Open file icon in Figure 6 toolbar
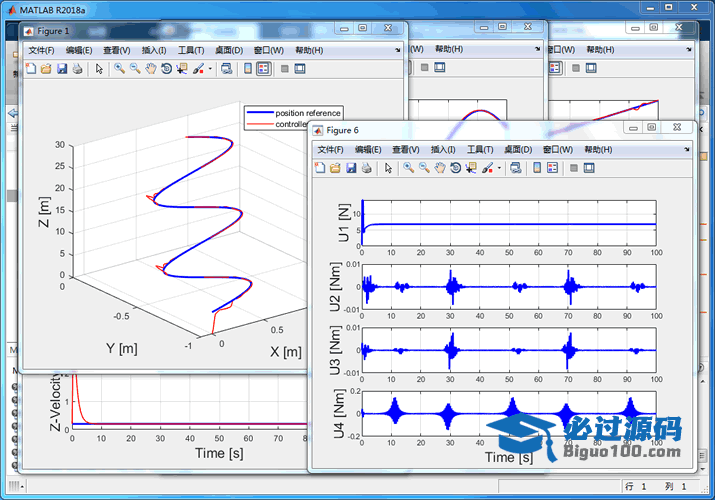This screenshot has height=500, width=715. pos(335,168)
